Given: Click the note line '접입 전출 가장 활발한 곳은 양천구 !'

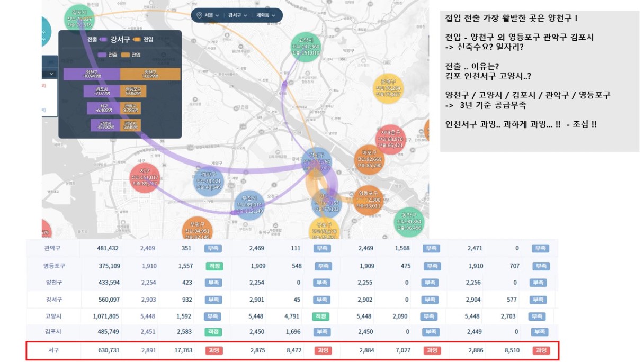Looking at the screenshot, I should (511, 19).
